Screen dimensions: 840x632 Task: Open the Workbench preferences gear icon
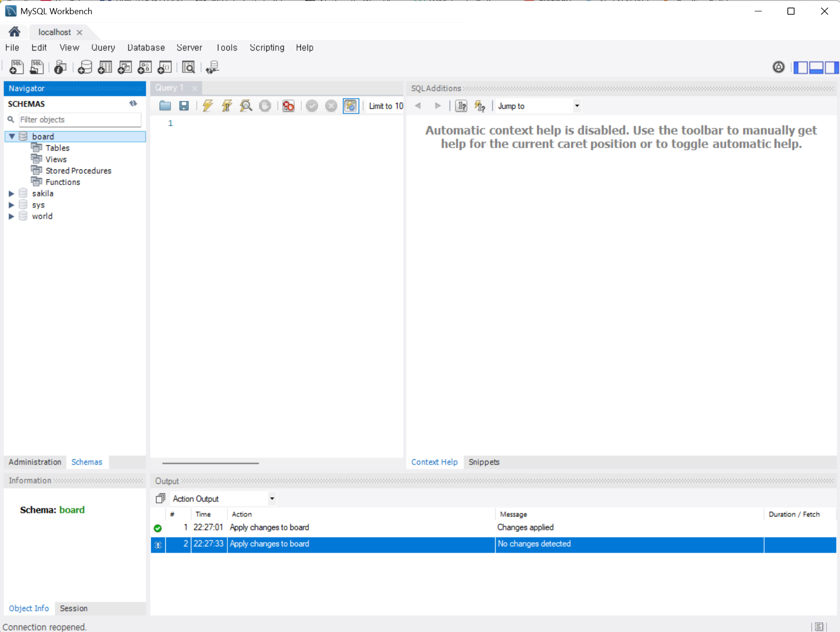[x=778, y=67]
